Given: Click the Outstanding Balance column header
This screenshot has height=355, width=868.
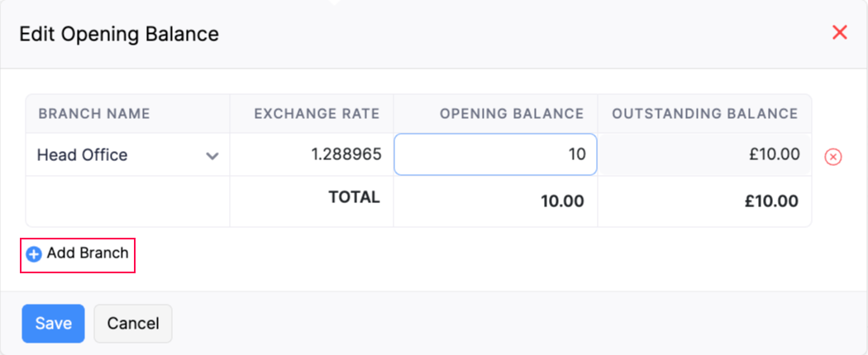Looking at the screenshot, I should click(705, 114).
